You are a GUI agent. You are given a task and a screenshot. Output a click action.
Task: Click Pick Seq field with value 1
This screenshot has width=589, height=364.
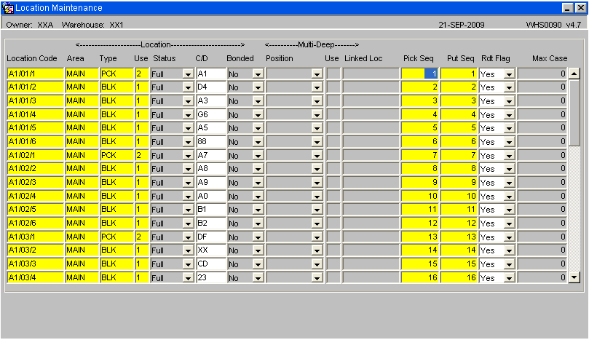click(x=419, y=74)
